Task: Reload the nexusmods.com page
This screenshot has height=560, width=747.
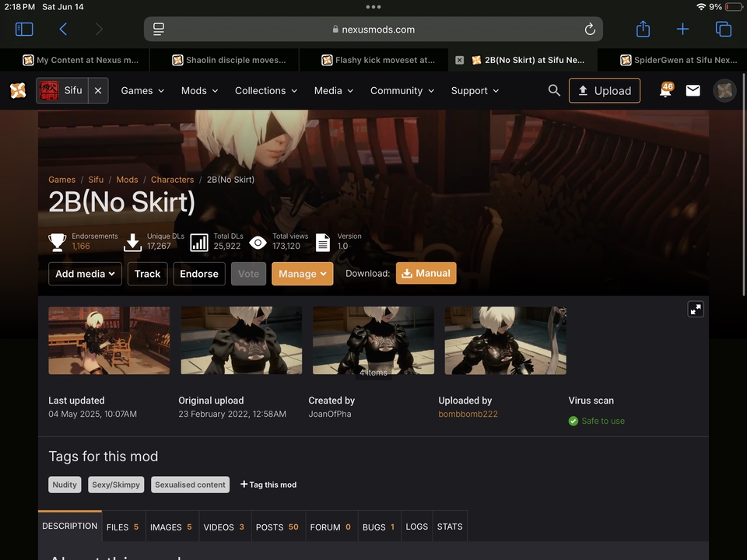Action: 590,30
